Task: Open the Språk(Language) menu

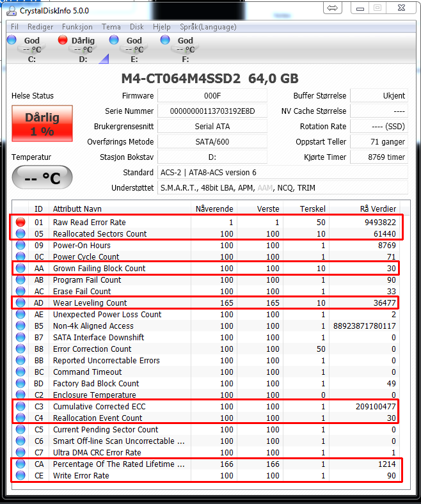Action: click(x=208, y=27)
